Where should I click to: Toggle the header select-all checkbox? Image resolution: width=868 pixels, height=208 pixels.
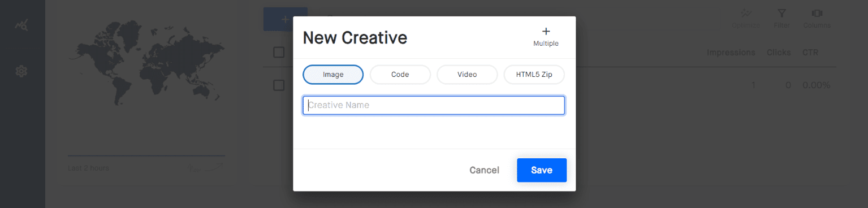tap(279, 53)
